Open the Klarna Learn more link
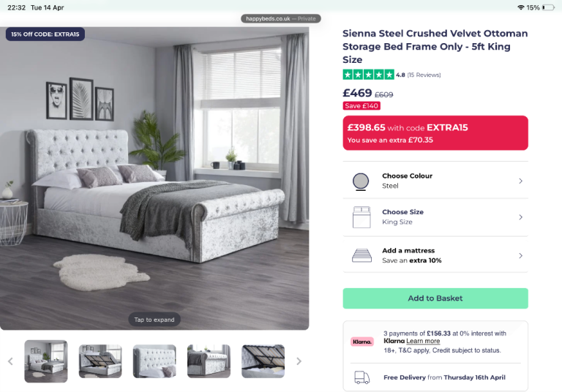Screen dimensions: 562x392 point(423,341)
